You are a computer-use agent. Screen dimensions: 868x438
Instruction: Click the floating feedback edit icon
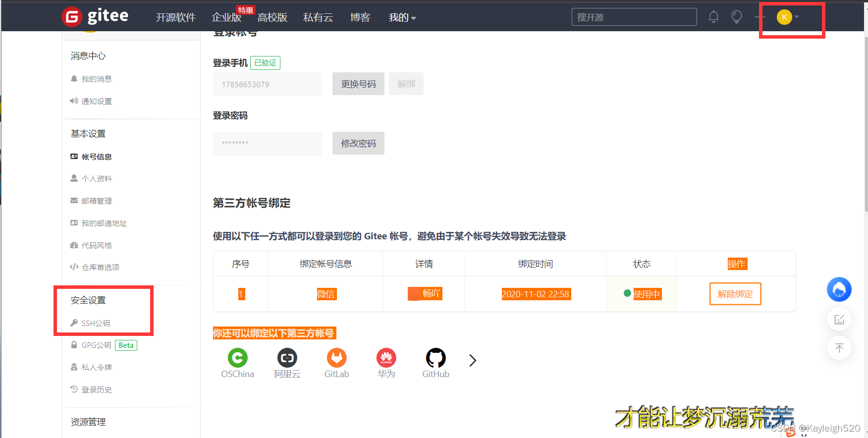(x=839, y=320)
